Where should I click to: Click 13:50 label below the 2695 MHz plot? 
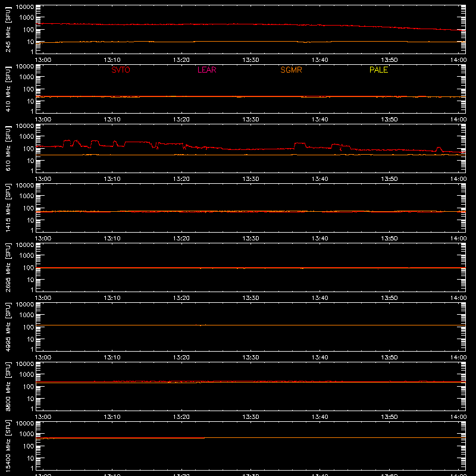click(389, 298)
